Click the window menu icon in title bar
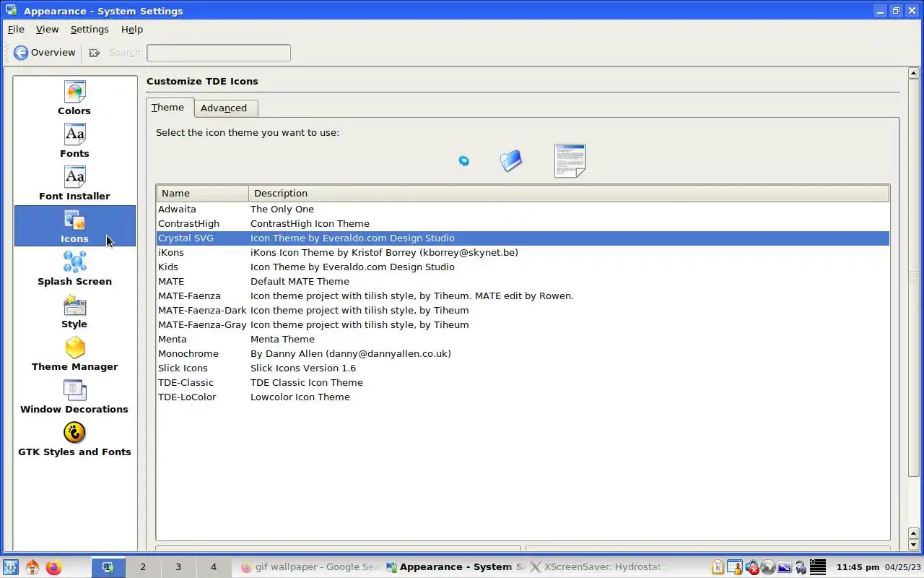Image resolution: width=924 pixels, height=578 pixels. [12, 10]
